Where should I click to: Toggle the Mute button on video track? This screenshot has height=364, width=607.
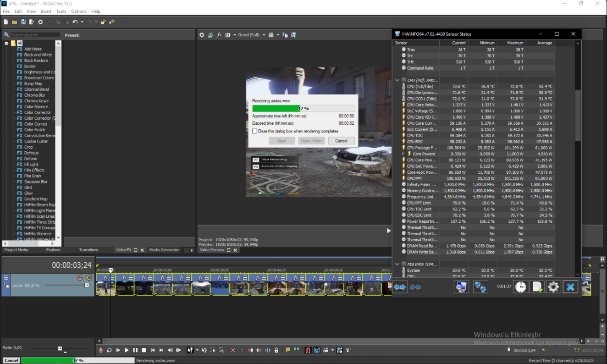[x=80, y=278]
